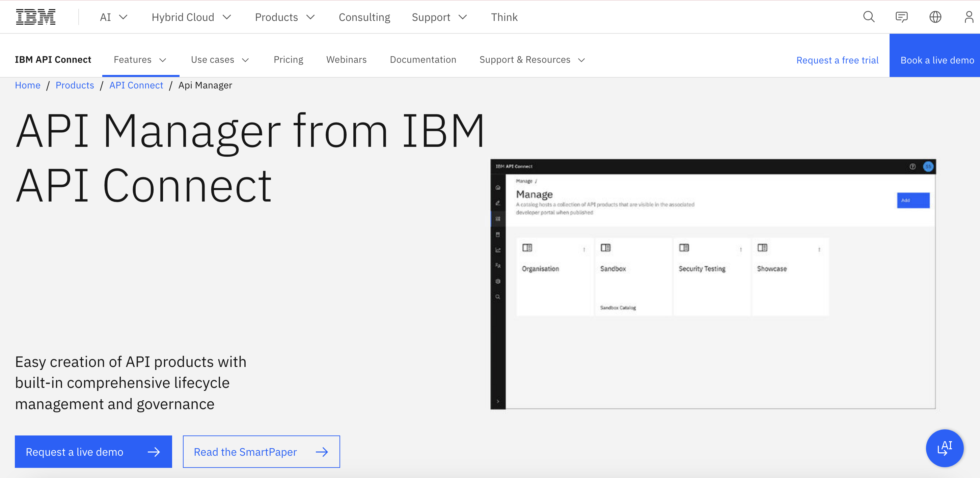Go to the Documentation tab
Viewport: 980px width, 478px height.
point(423,60)
